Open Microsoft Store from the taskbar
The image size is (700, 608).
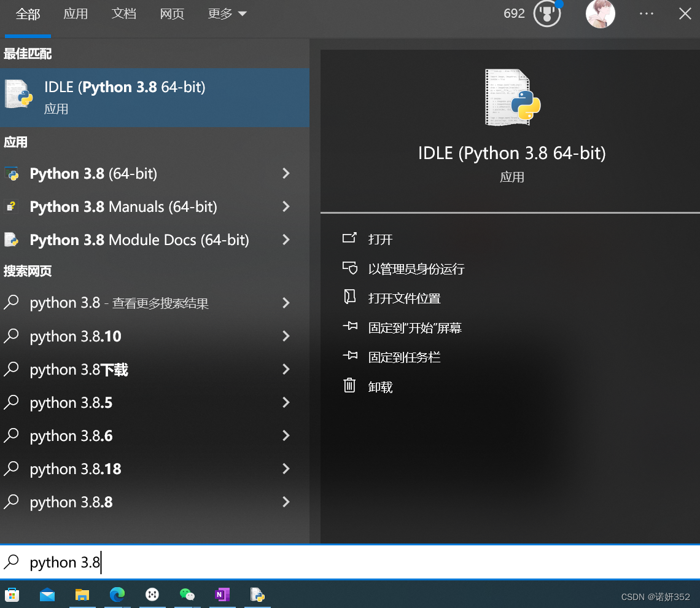click(x=12, y=594)
